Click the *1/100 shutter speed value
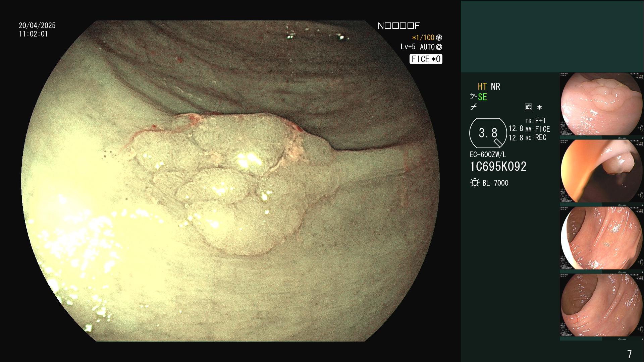This screenshot has width=644, height=362. (423, 38)
